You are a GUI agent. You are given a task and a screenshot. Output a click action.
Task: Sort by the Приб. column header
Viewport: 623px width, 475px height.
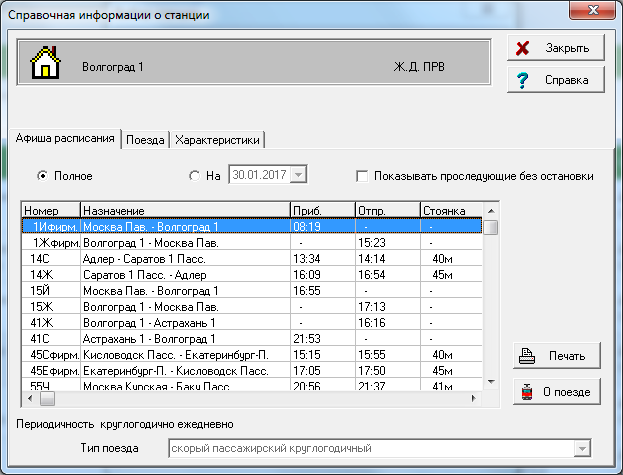pyautogui.click(x=320, y=211)
